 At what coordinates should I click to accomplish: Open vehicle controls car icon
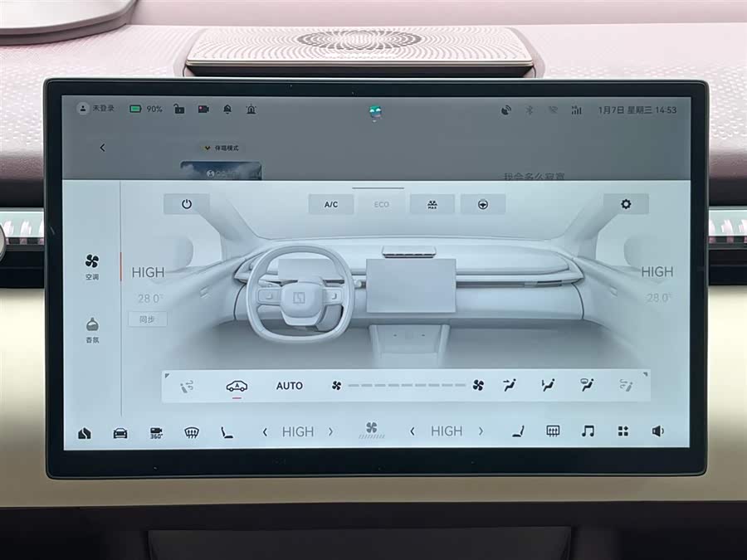click(120, 433)
